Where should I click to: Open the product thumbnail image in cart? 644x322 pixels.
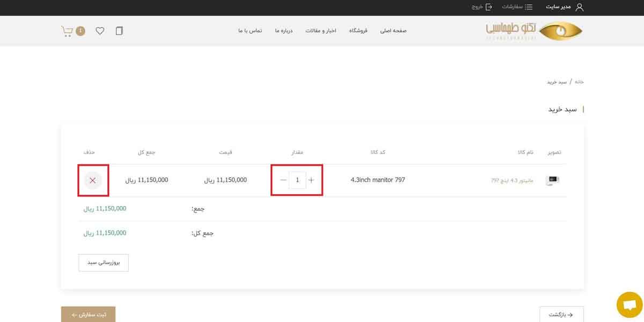point(552,181)
